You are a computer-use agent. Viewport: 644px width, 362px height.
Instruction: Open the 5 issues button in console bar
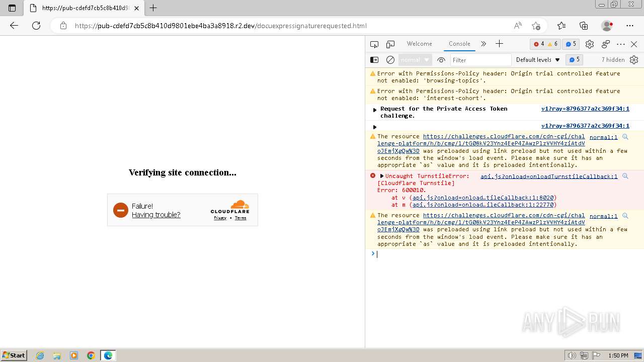(x=574, y=59)
